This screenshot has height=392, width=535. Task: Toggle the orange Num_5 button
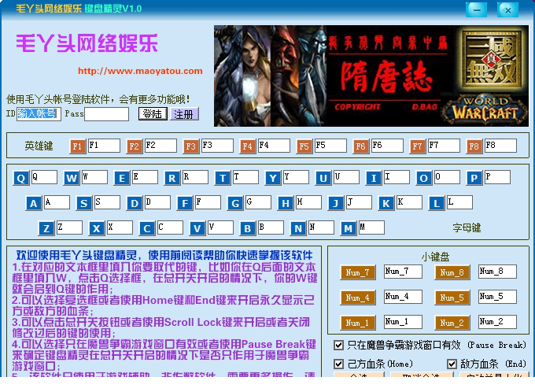452,298
